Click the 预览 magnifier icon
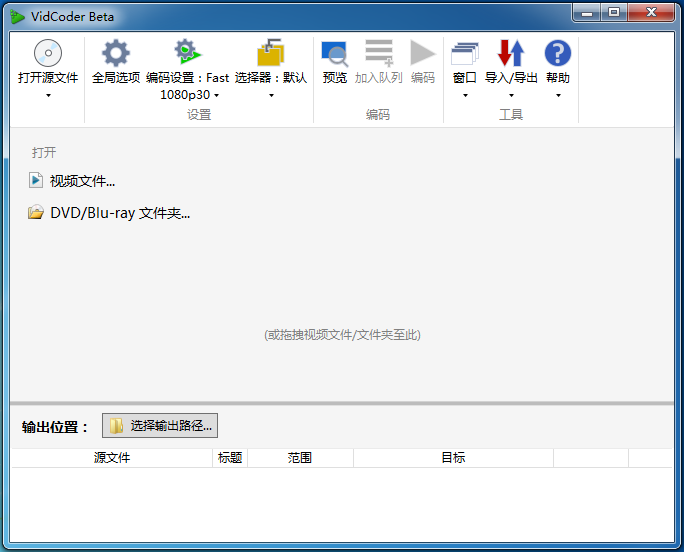684x552 pixels. coord(335,54)
